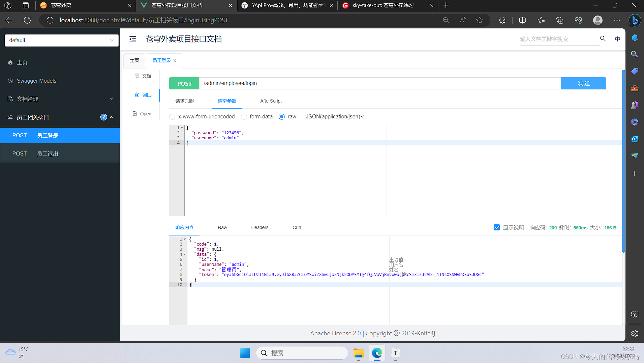Switch to the 主页 page tab
Image resolution: width=644 pixels, height=363 pixels.
(x=134, y=60)
